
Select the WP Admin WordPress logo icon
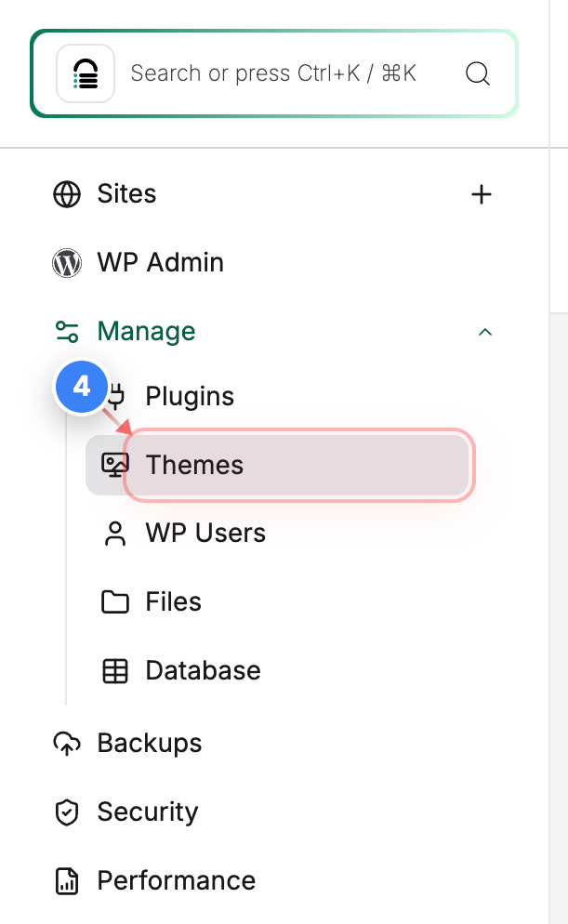click(66, 263)
